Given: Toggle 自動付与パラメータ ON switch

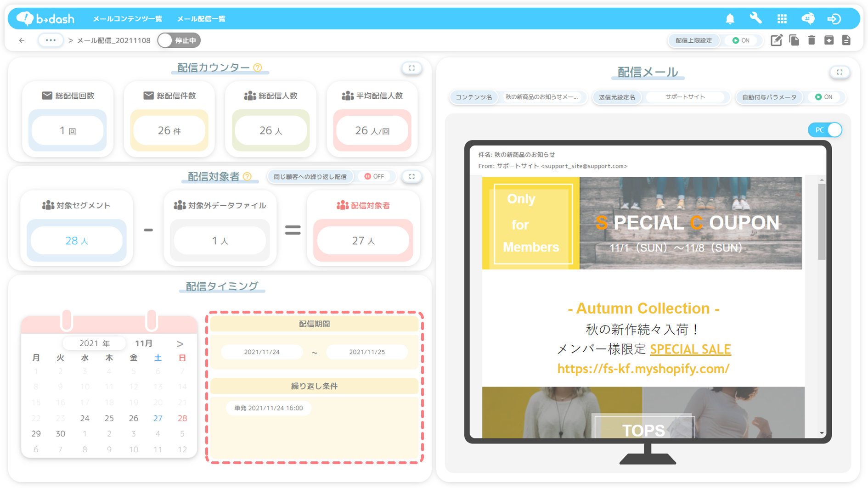Looking at the screenshot, I should 823,97.
